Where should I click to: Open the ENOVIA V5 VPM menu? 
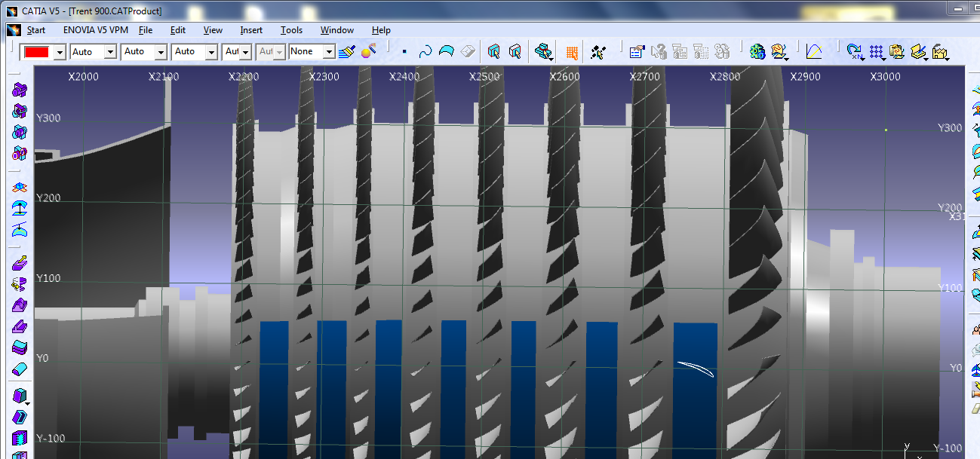click(96, 30)
